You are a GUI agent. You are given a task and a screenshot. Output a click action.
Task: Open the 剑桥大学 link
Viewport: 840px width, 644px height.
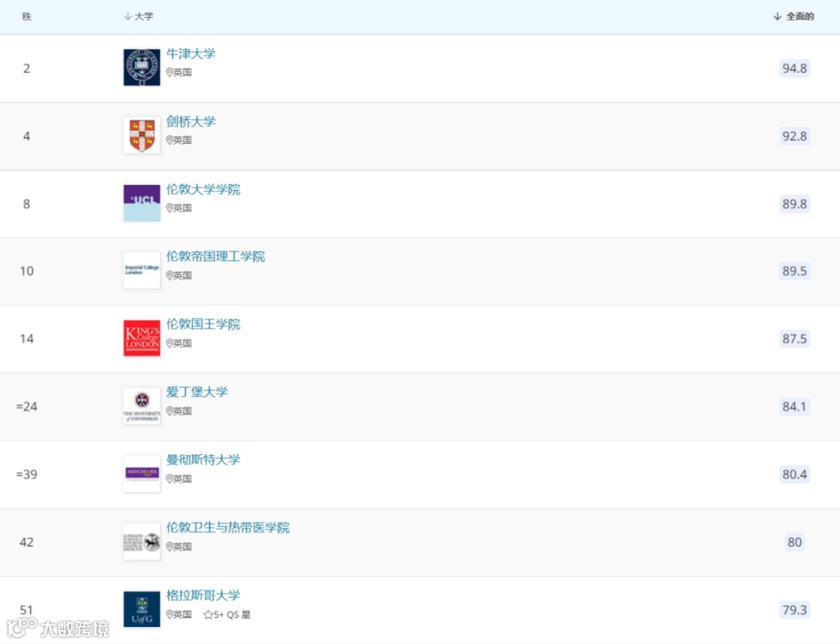191,121
